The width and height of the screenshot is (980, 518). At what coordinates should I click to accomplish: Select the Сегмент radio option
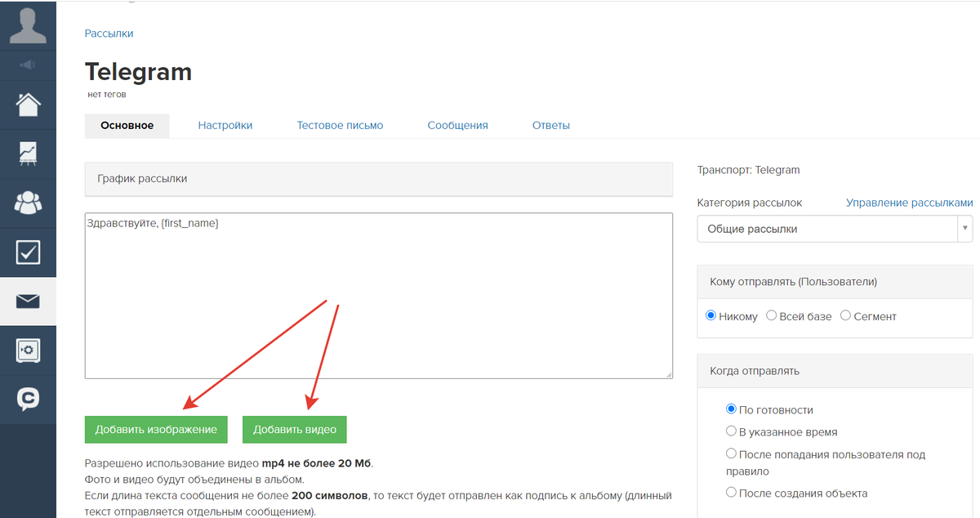coord(845,315)
